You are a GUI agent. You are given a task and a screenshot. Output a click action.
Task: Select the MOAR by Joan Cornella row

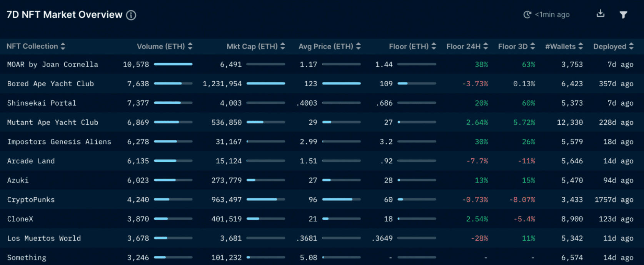[x=52, y=65]
